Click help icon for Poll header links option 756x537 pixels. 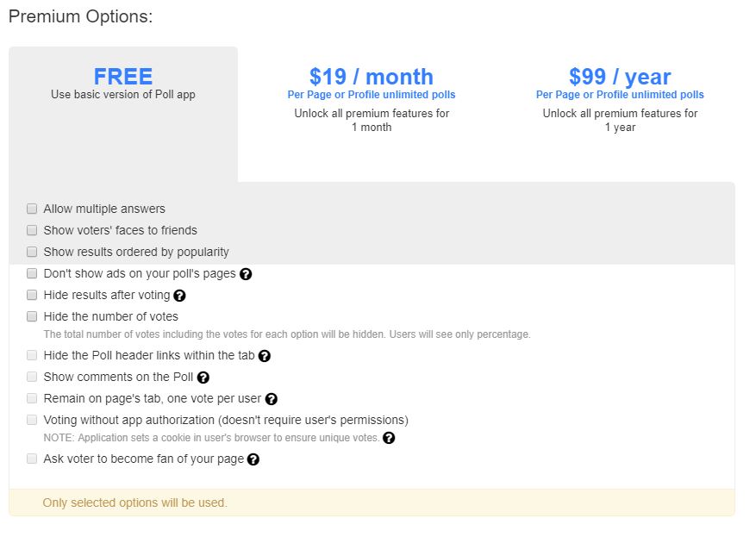pos(265,356)
